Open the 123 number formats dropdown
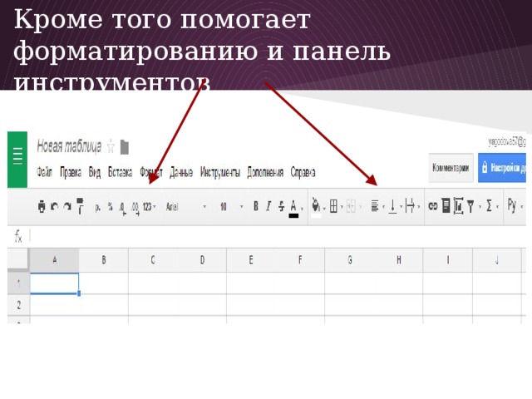 coord(149,207)
